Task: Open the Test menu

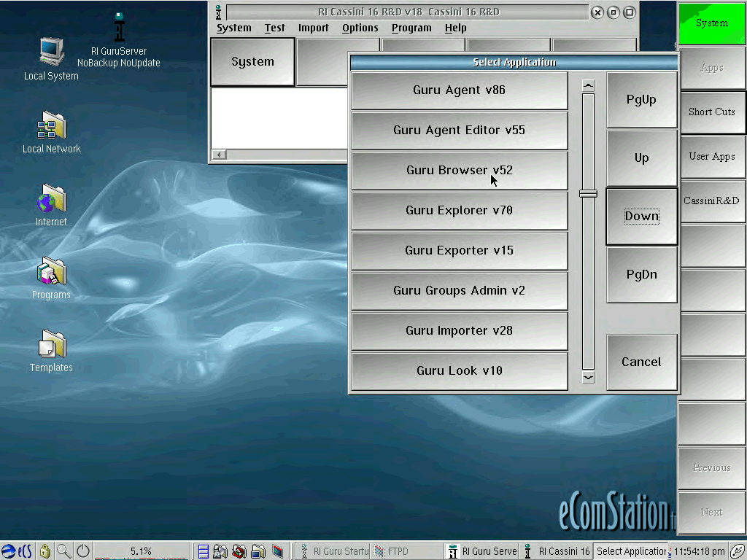Action: click(x=275, y=28)
